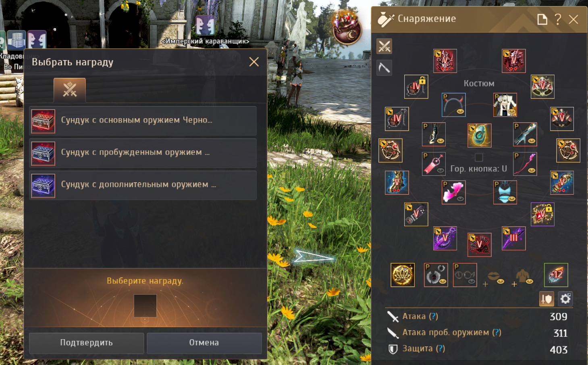Select the awakening weapon chest reward
The image size is (588, 365).
143,153
